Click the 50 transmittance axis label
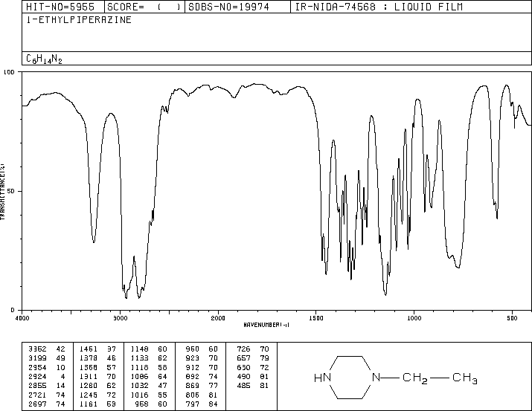Screen dimensions: 532x411 click(11, 191)
